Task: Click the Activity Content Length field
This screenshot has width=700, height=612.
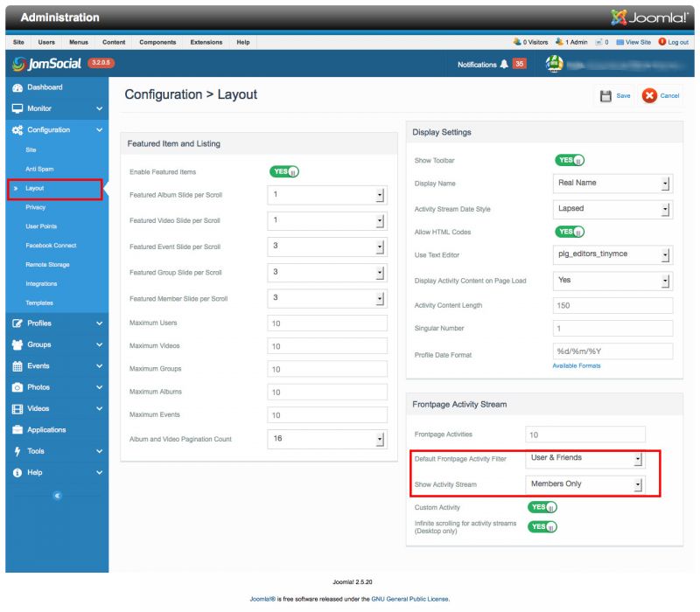Action: pyautogui.click(x=612, y=305)
